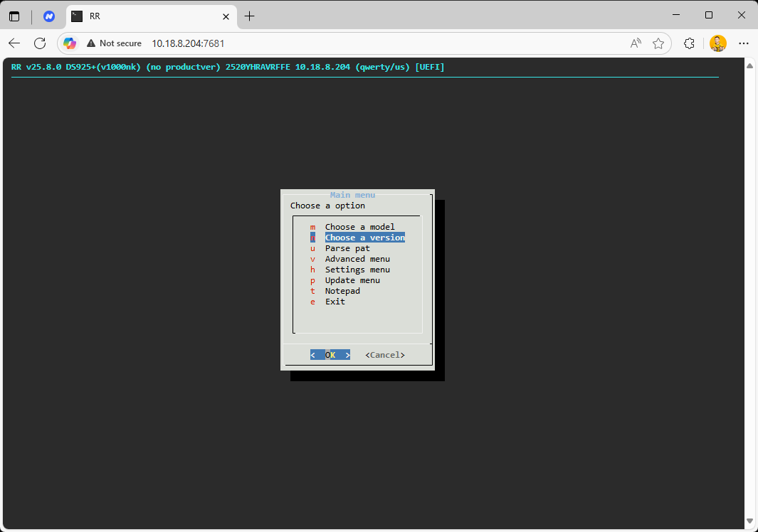Screen dimensions: 758x532
Task: Close the browser window
Action: click(742, 15)
